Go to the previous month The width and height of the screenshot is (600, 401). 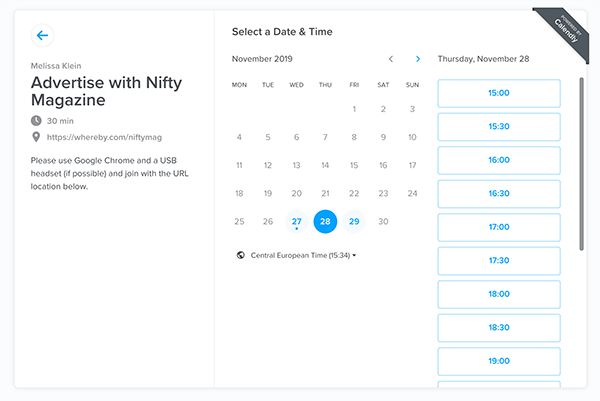tap(391, 59)
